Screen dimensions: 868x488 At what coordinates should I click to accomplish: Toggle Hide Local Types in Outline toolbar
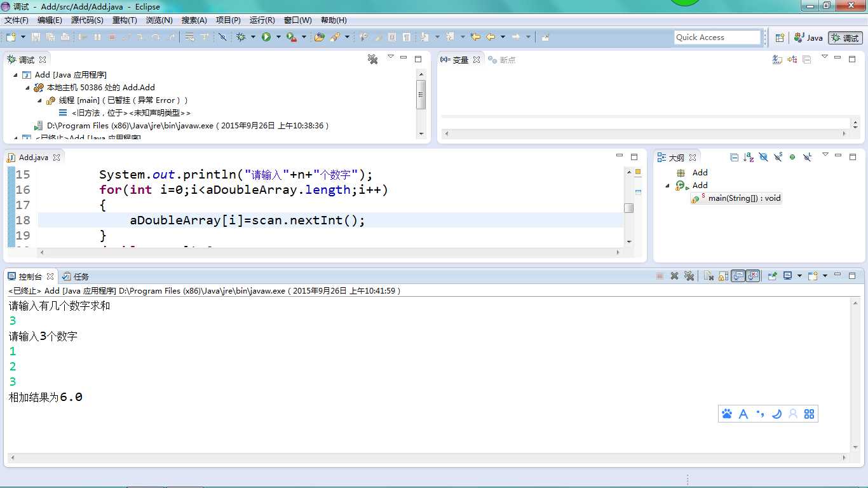(807, 157)
